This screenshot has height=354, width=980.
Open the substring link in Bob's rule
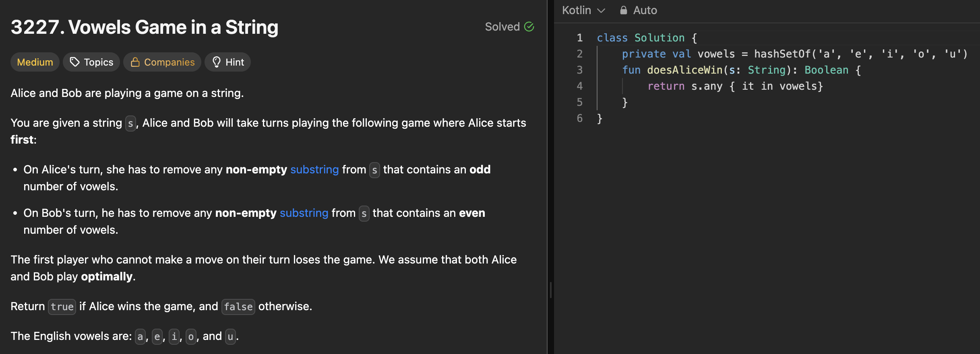pyautogui.click(x=304, y=213)
